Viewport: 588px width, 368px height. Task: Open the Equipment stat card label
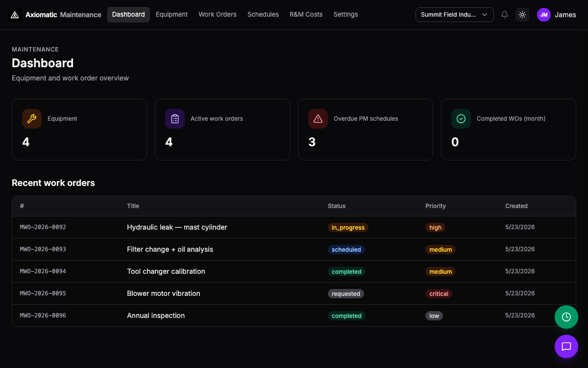pos(62,119)
